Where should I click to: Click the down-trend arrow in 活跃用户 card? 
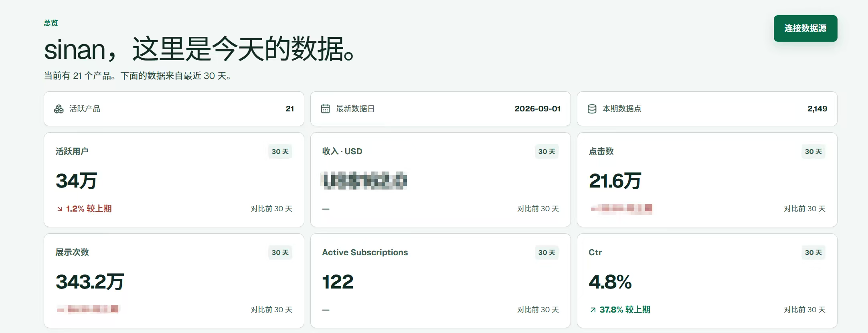60,209
